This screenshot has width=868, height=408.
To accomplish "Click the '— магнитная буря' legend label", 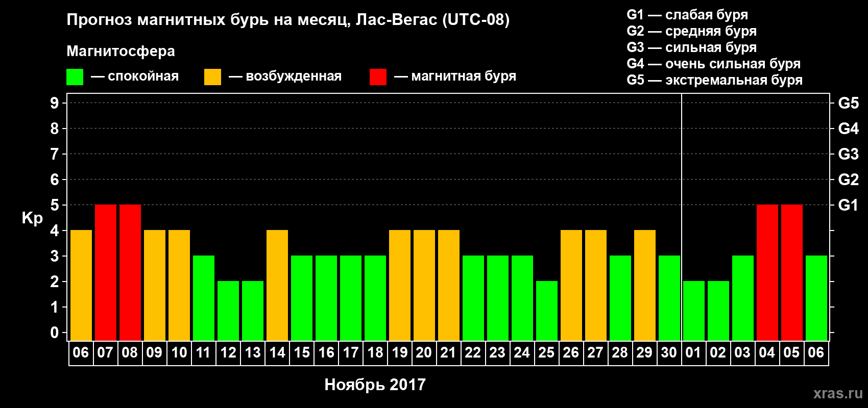I will pos(455,76).
